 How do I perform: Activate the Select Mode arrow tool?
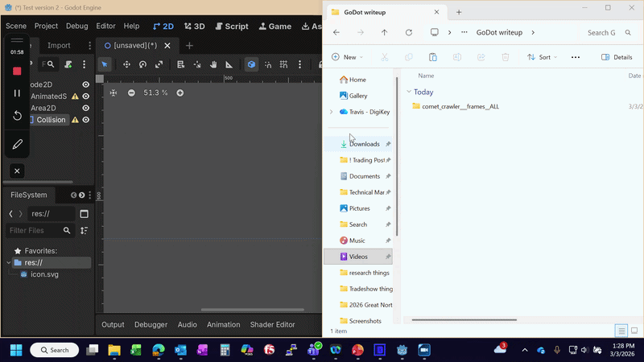105,64
